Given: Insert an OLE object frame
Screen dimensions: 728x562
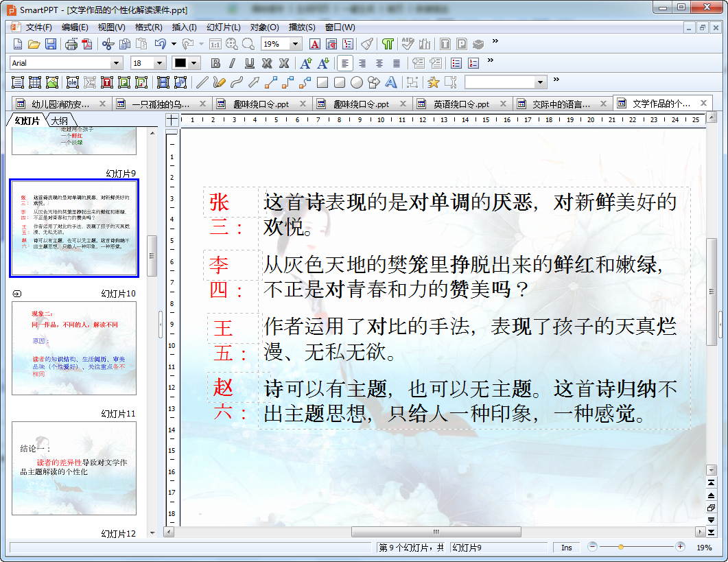Looking at the screenshot, I should (x=73, y=82).
